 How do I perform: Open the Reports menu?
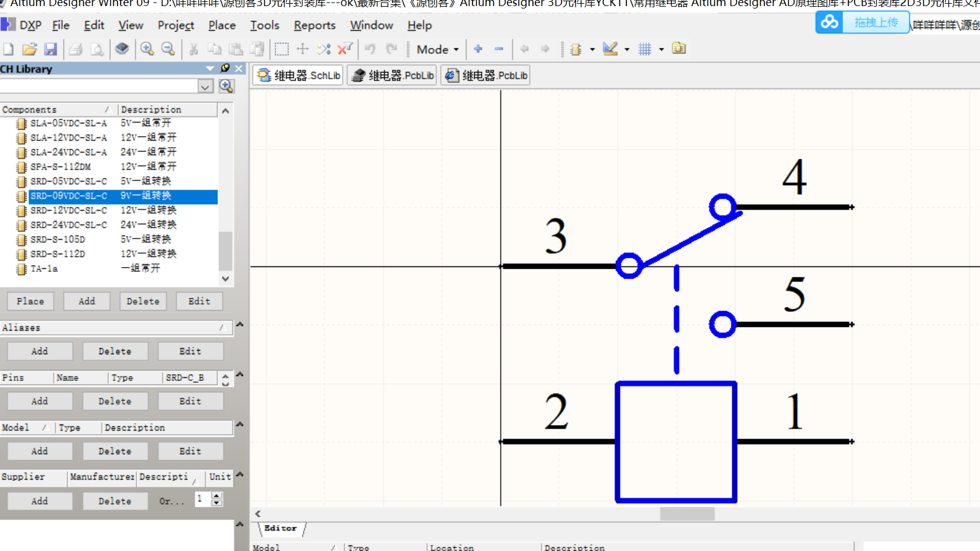click(314, 25)
